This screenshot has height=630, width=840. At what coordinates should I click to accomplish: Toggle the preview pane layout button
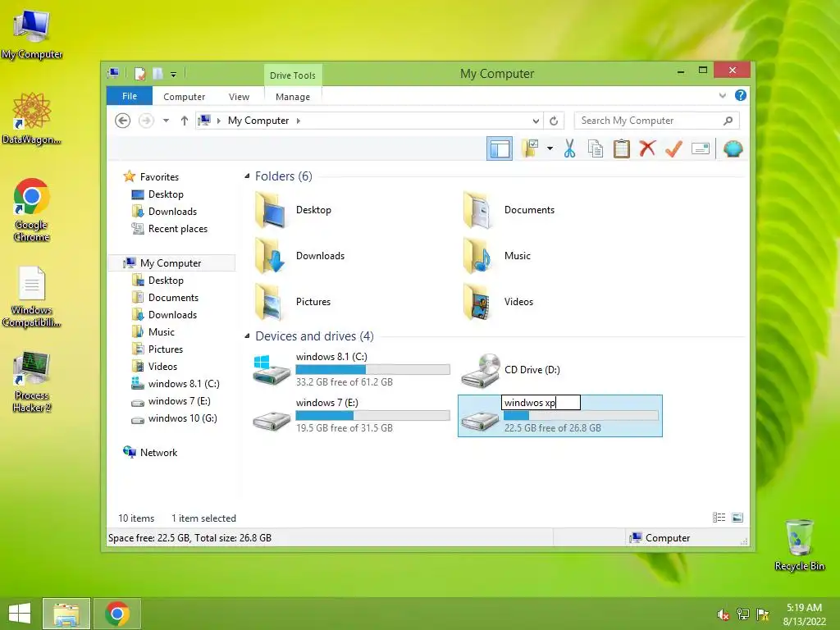(500, 148)
